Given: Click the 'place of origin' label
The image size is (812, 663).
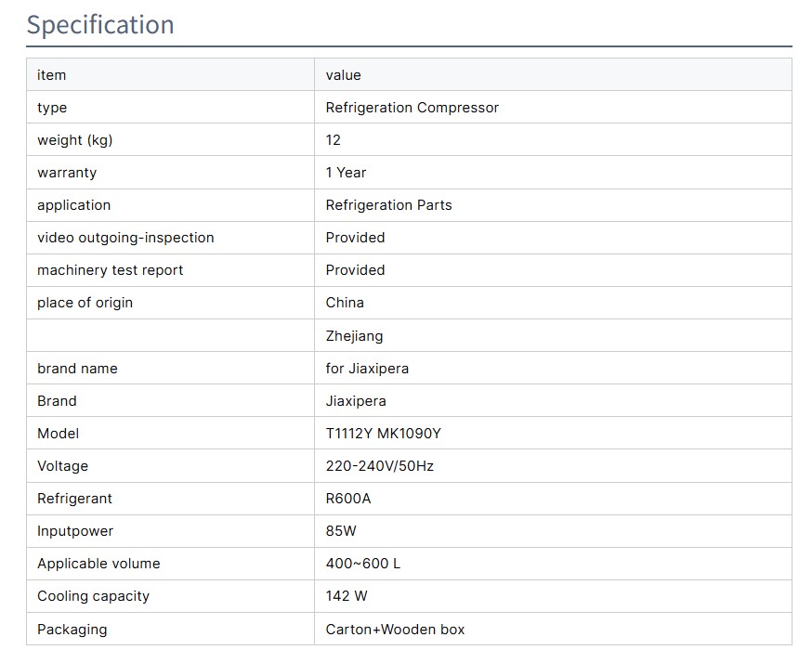Looking at the screenshot, I should [x=85, y=303].
